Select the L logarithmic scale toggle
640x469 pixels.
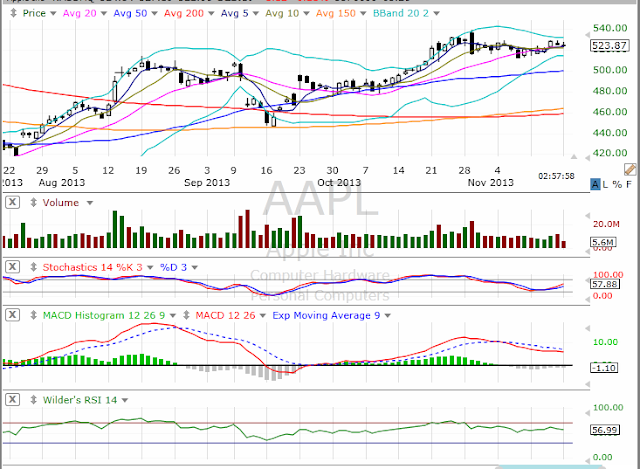click(x=605, y=184)
